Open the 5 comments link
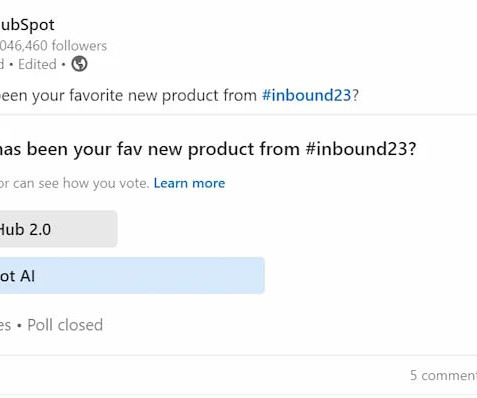 click(443, 376)
